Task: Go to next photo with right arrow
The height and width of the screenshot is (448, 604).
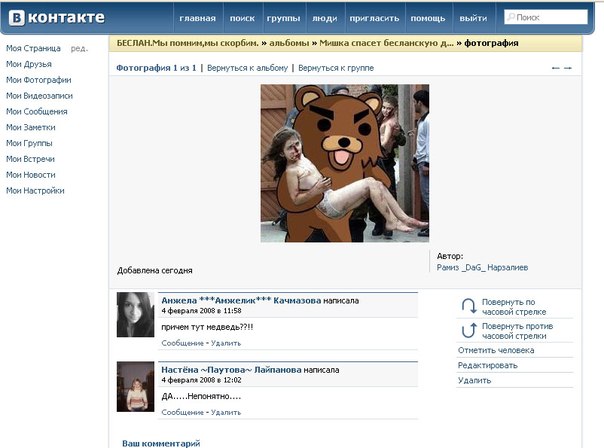Action: (x=567, y=68)
